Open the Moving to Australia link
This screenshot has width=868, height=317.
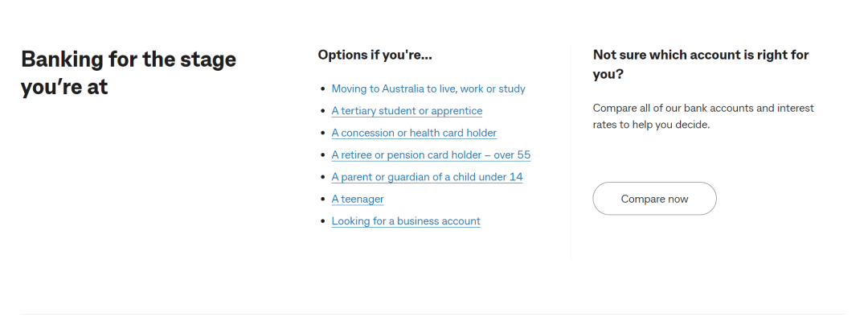click(428, 89)
